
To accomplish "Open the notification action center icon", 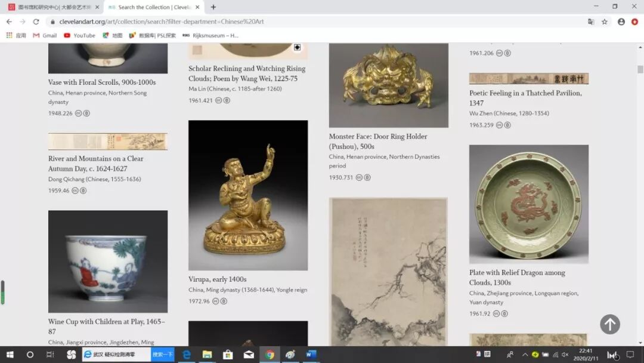I will (630, 355).
